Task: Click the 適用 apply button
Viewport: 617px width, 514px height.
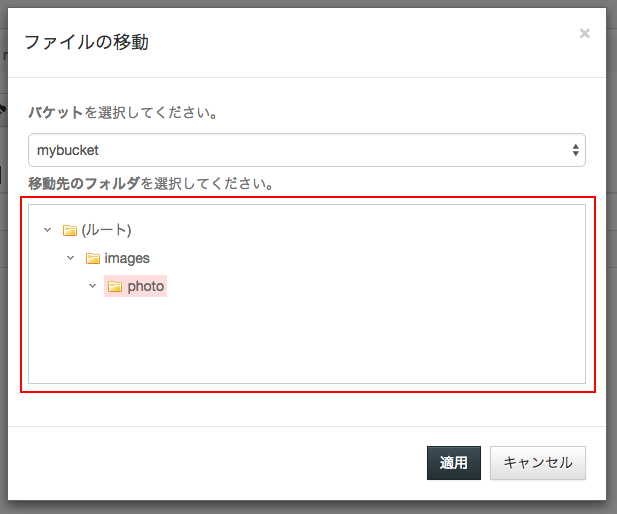Action: coord(454,463)
